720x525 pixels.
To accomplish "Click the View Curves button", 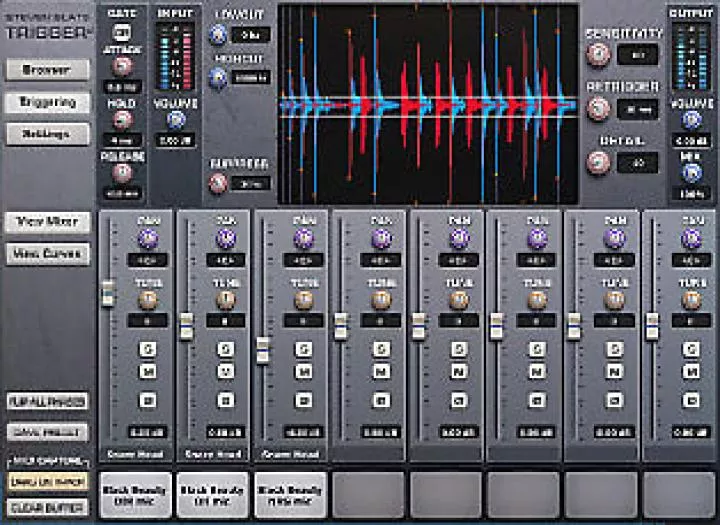I will [47, 254].
